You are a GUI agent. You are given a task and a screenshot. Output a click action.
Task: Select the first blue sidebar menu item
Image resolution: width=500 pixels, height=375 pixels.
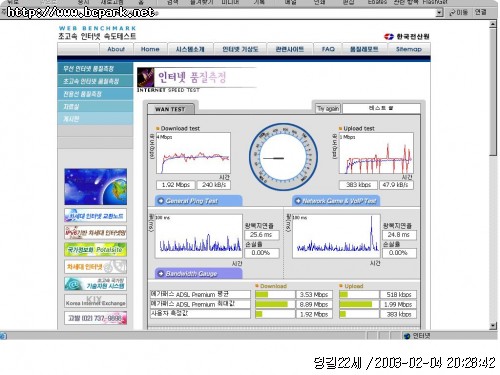[x=95, y=69]
